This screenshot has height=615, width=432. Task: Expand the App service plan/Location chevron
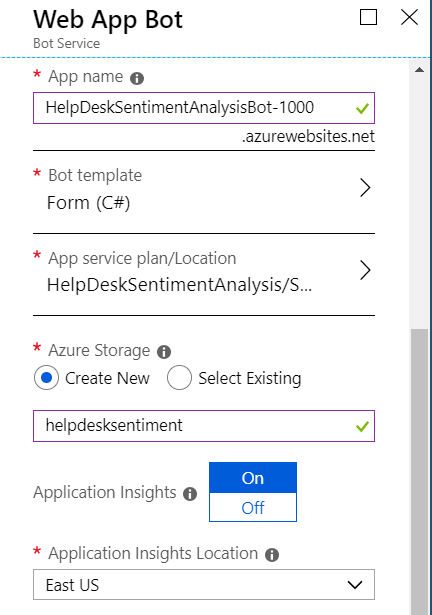point(365,270)
